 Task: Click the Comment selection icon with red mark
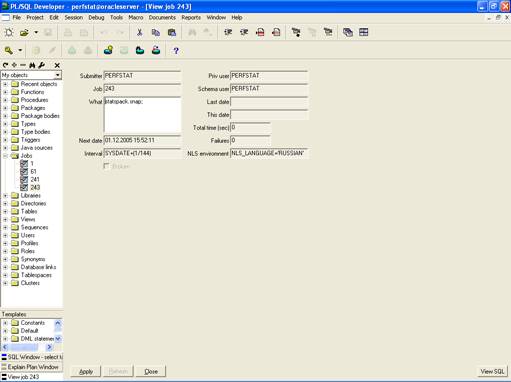click(x=260, y=32)
